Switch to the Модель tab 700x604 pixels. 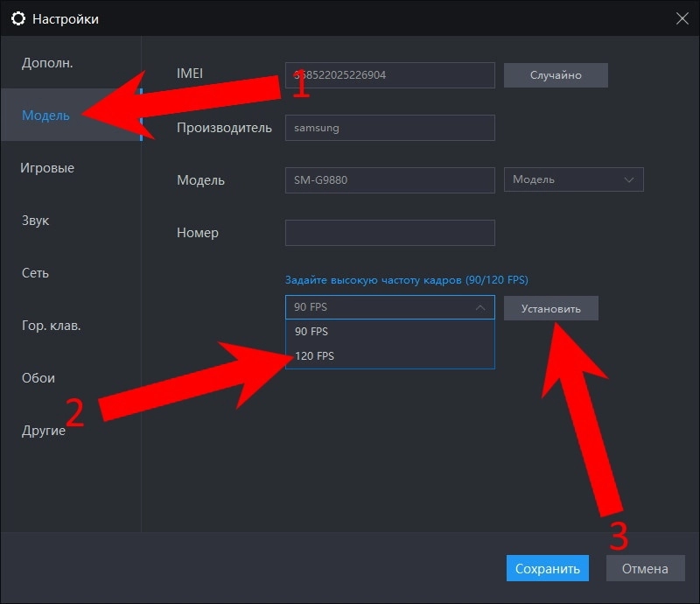[45, 116]
